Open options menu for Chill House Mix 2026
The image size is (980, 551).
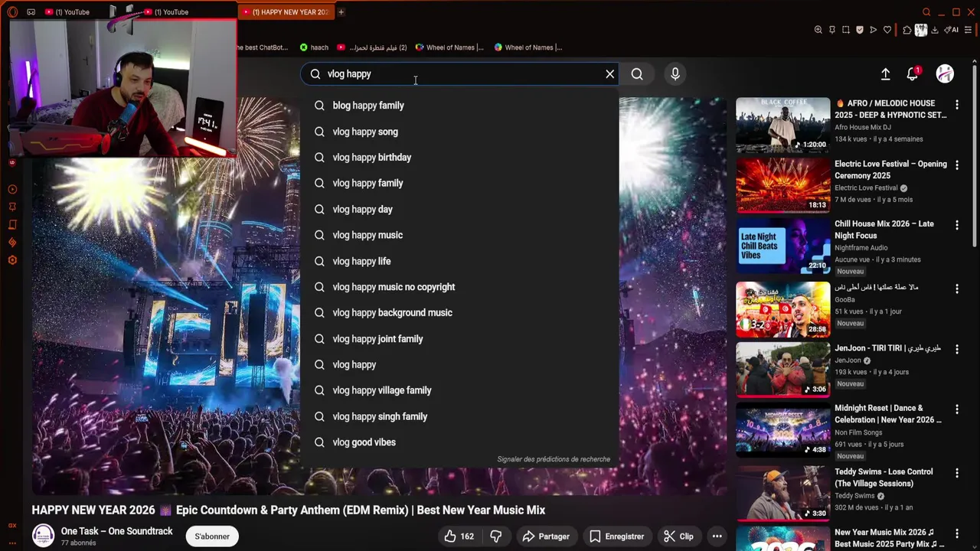(956, 225)
